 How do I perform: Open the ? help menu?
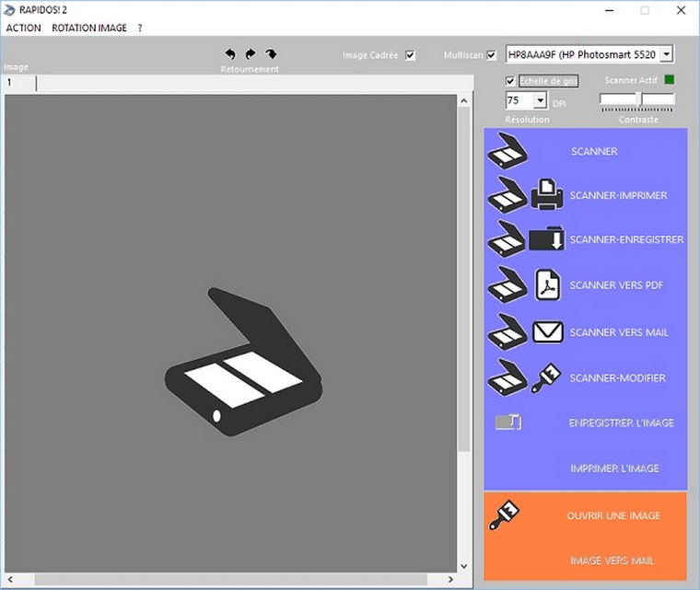coord(140,28)
